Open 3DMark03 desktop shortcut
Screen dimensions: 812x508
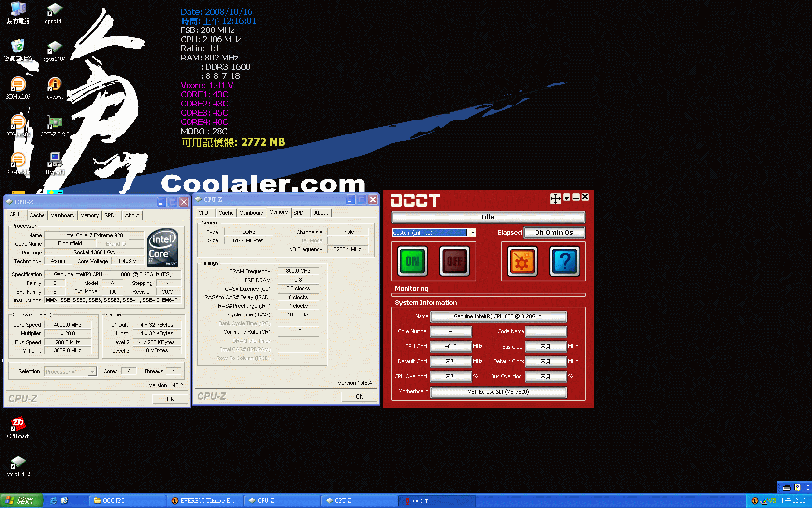(18, 89)
